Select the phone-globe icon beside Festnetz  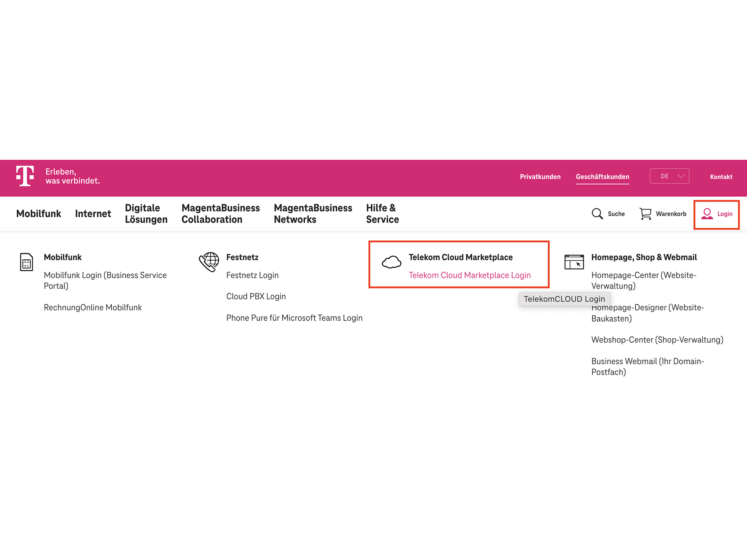click(x=209, y=262)
